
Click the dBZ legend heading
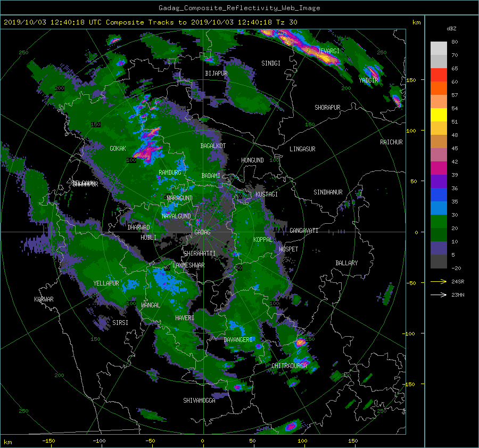click(x=451, y=29)
